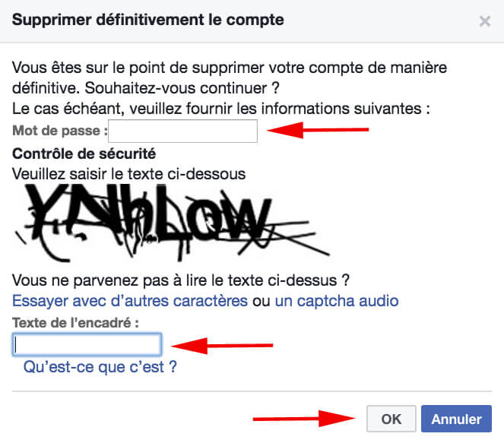504x443 pixels.
Task: Click the Vous êtes sur le point warning paragraph
Action: 230,78
